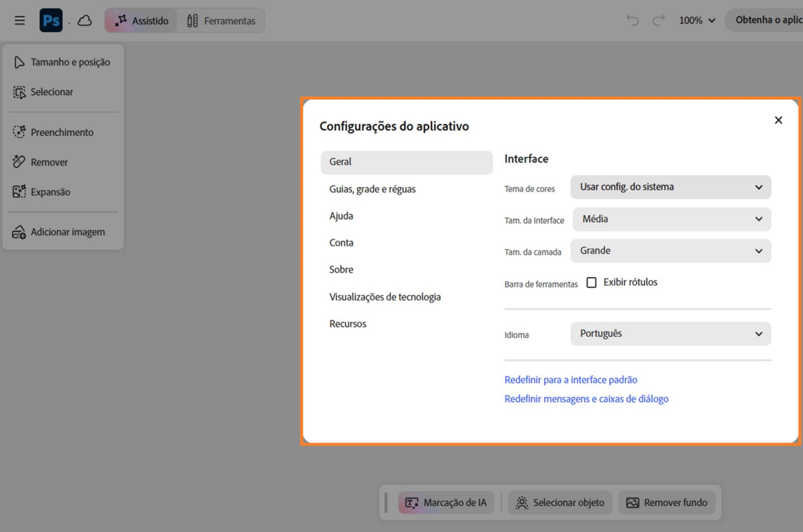Select Tamanho e posição tool
Viewport: 803px width, 532px height.
click(x=63, y=62)
